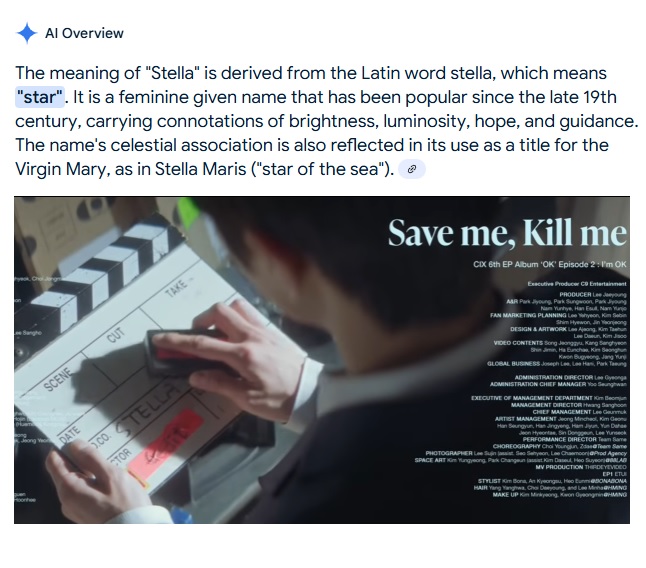Click the MV PRODUCTION credit line
The width and height of the screenshot is (646, 568).
pos(581,467)
